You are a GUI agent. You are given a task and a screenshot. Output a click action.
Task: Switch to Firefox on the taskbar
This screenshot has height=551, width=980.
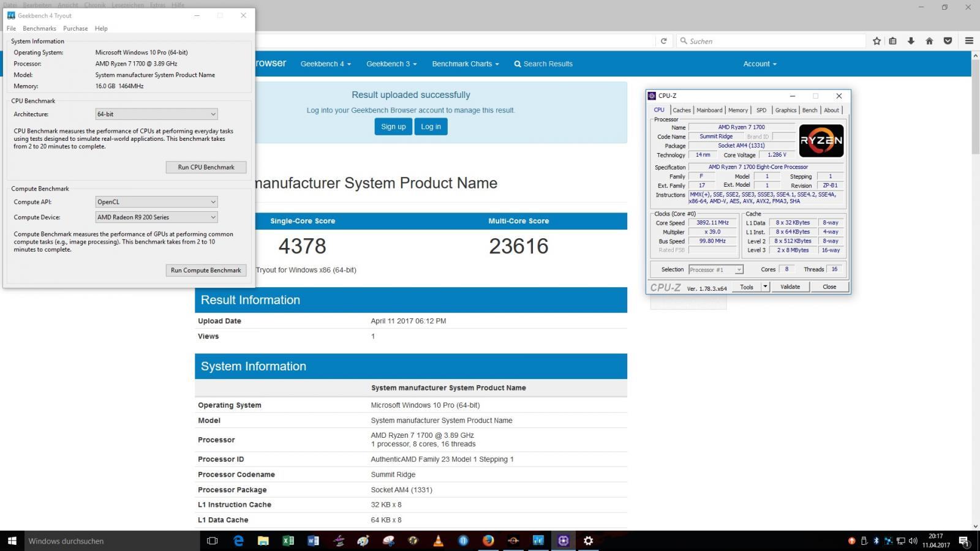click(488, 541)
